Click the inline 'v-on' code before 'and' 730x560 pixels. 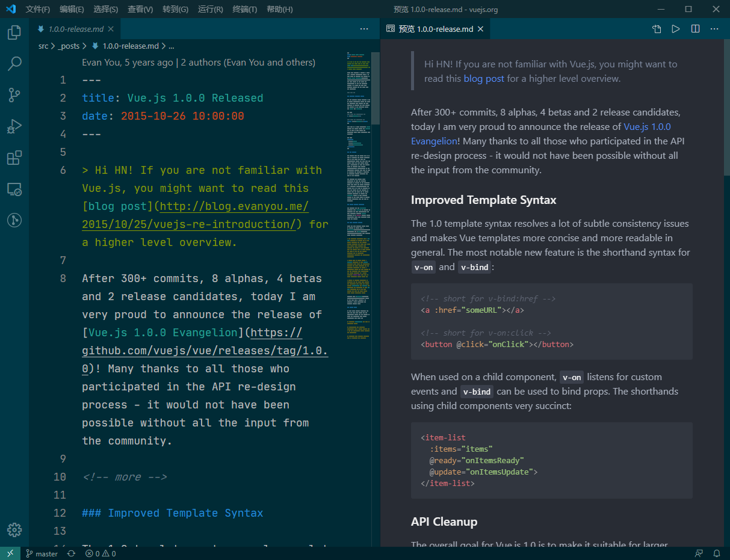(x=424, y=267)
